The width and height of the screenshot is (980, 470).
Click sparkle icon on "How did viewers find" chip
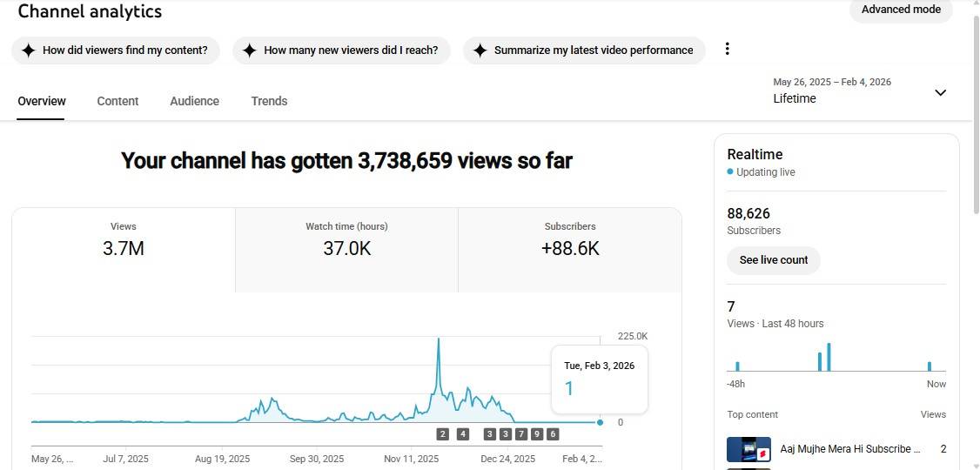click(28, 50)
